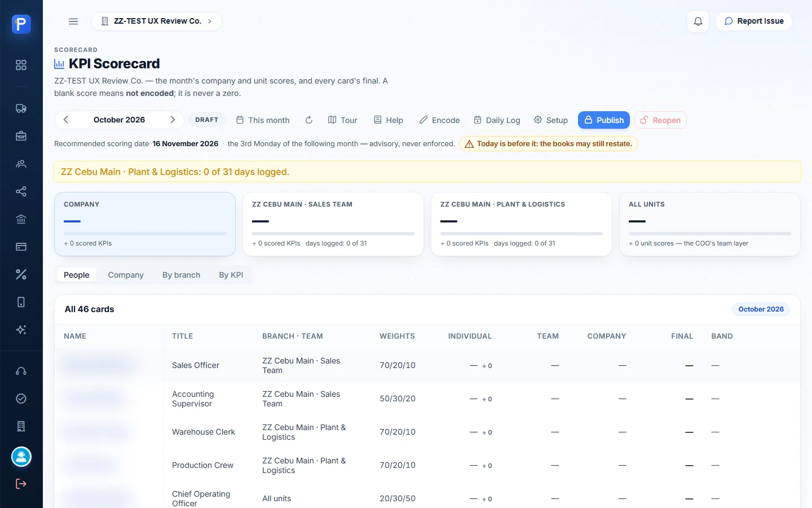
Task: Open the sparkle AI sidebar icon
Action: (21, 330)
